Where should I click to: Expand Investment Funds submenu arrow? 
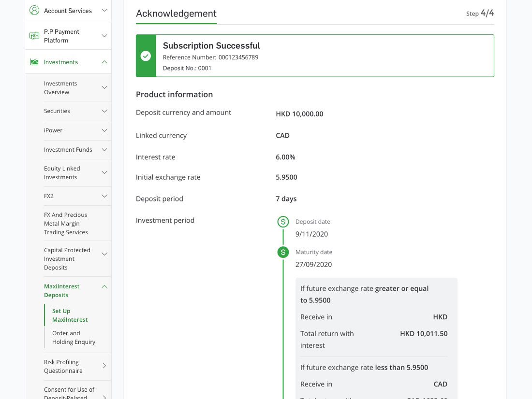(104, 150)
